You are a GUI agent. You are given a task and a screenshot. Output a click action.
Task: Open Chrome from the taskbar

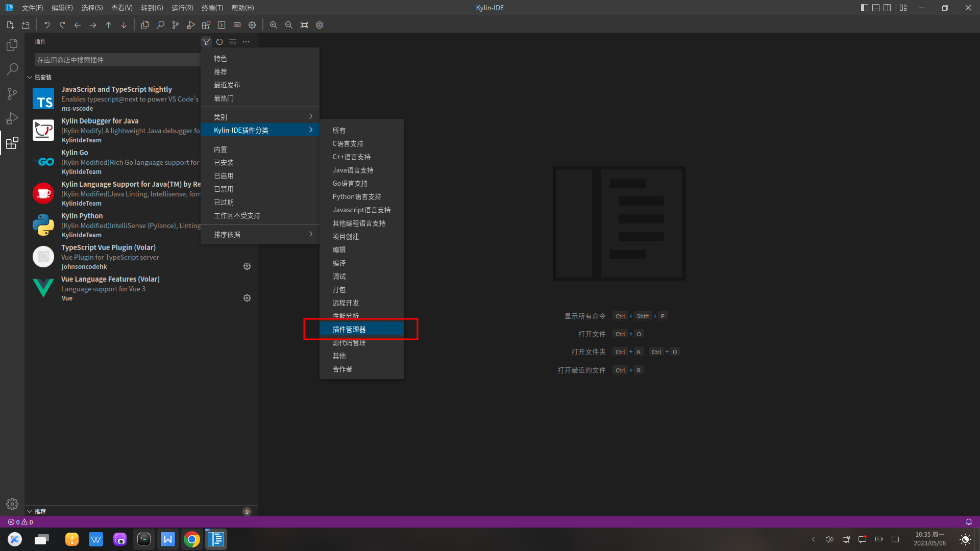click(192, 539)
